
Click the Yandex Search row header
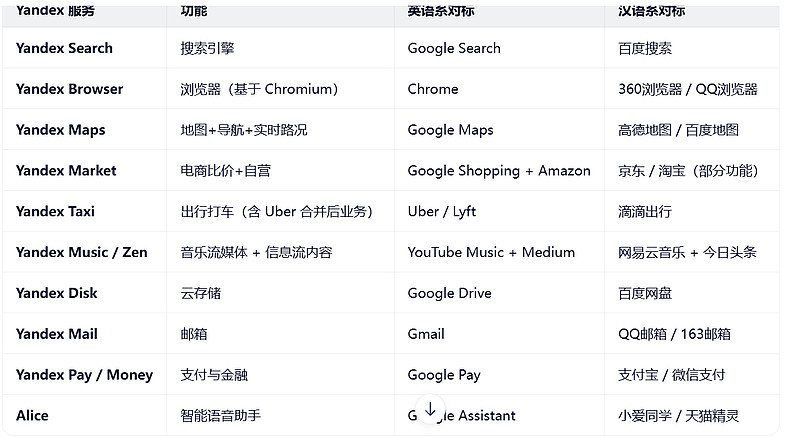[64, 48]
